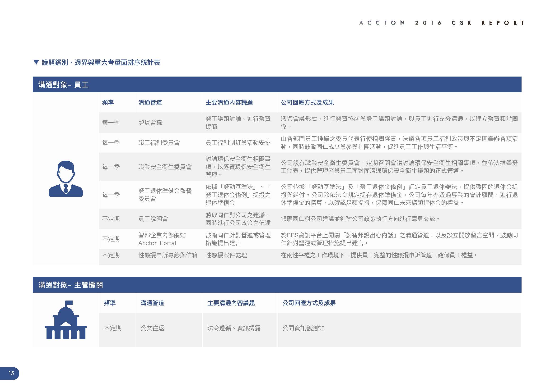The width and height of the screenshot is (555, 392).
Task: Click the 職工福利委員會 cell
Action: [x=159, y=143]
